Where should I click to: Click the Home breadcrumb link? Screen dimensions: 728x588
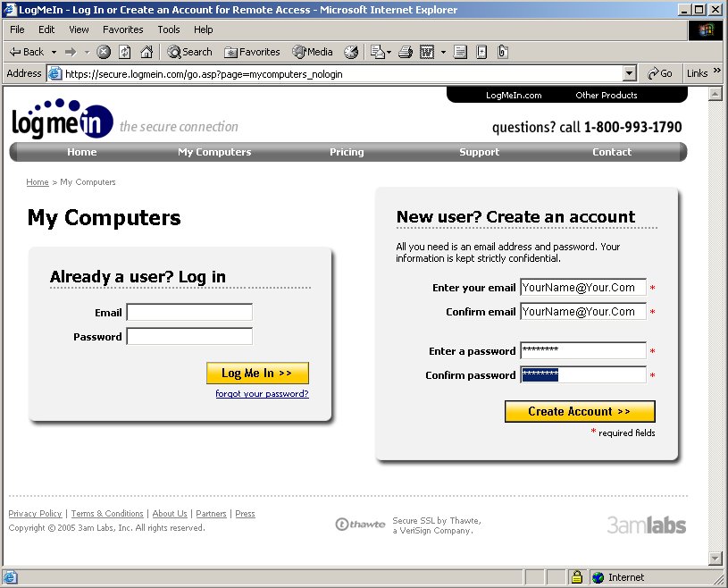(x=38, y=182)
